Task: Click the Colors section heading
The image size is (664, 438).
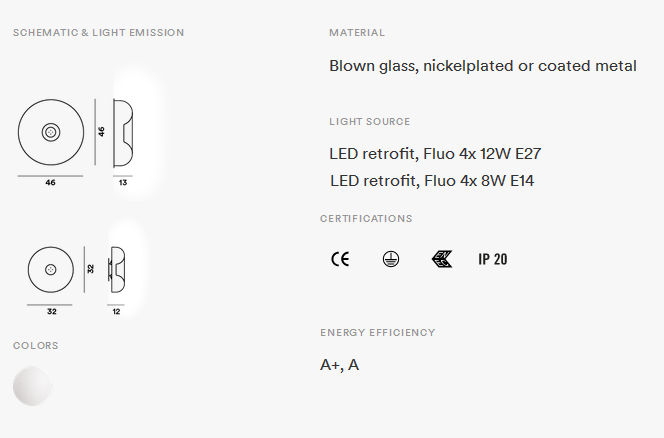Action: pyautogui.click(x=36, y=346)
